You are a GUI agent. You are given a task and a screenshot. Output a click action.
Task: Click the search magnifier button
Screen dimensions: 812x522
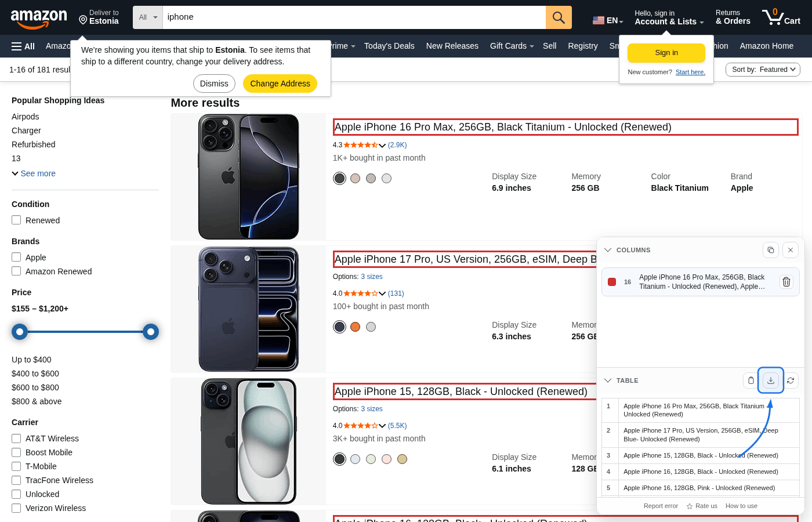559,17
